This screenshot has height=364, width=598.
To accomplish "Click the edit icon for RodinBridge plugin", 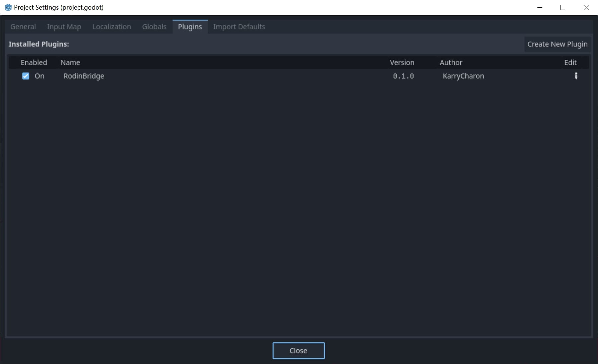I will (576, 76).
